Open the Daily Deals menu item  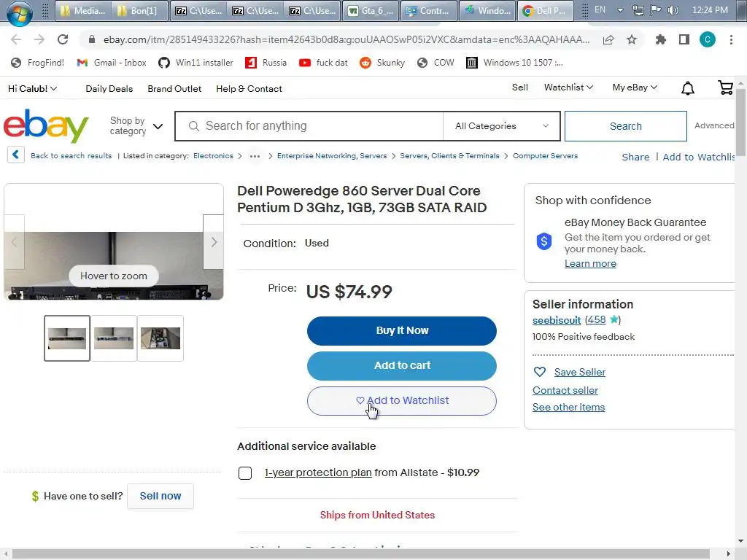pos(109,89)
